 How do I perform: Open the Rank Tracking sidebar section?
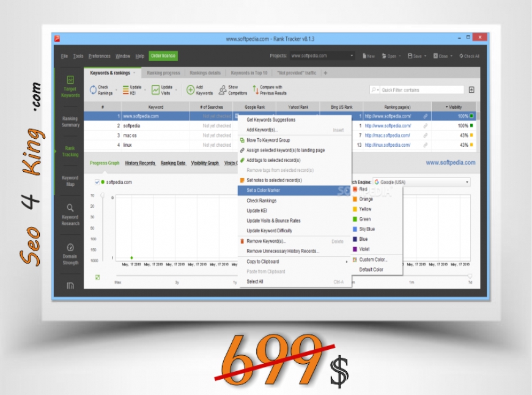70,152
